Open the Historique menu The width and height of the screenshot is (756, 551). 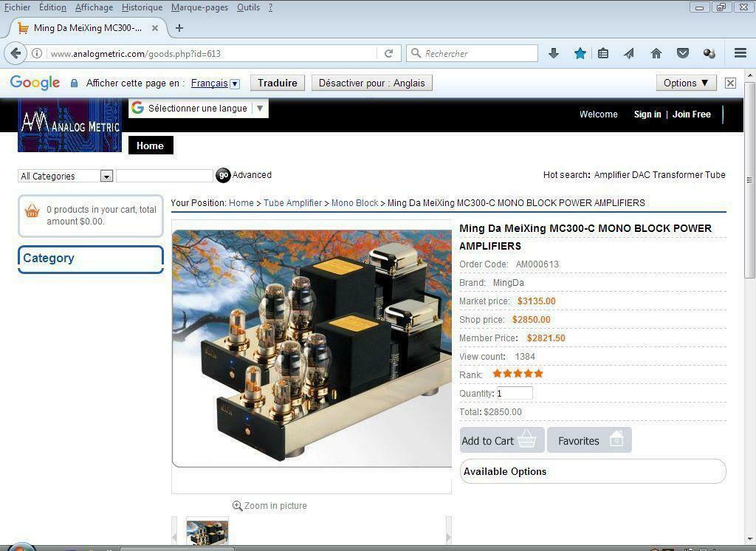tap(142, 7)
